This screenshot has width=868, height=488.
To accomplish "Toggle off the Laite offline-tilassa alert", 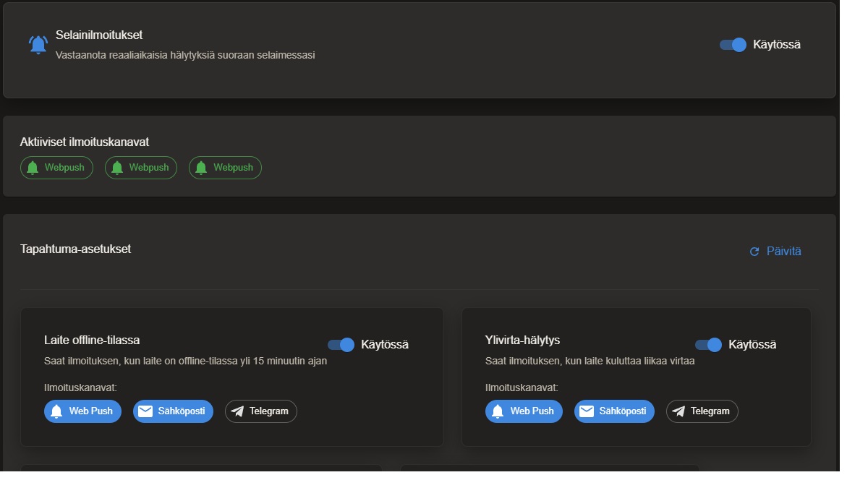I will click(341, 345).
